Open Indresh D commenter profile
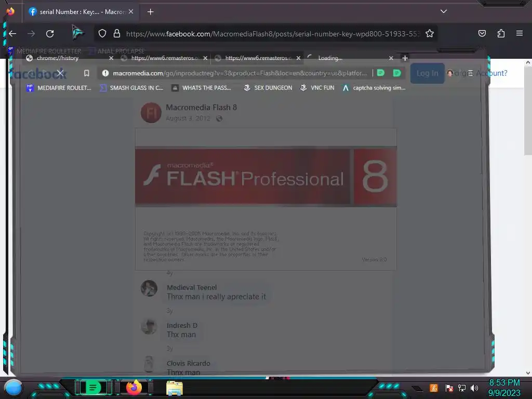 182,325
